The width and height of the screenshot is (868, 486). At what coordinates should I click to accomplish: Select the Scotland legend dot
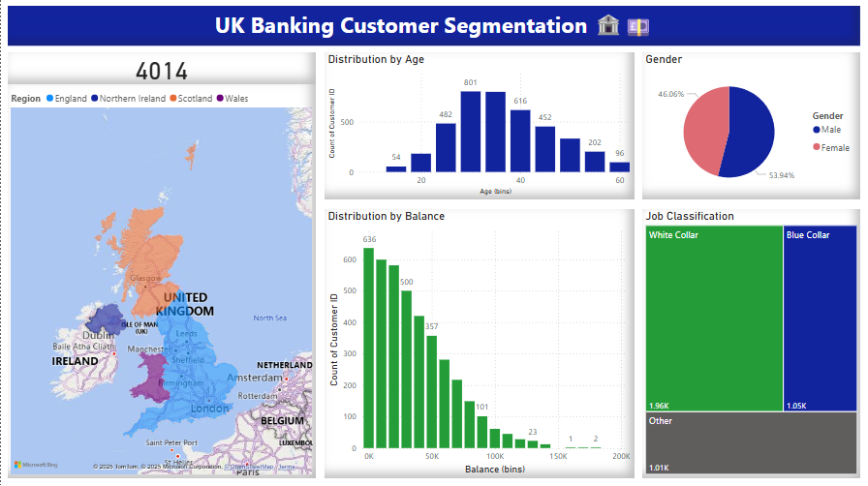173,98
